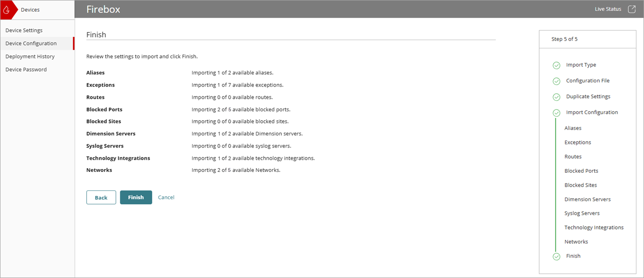Image resolution: width=644 pixels, height=278 pixels.
Task: Select Finish step label in wizard
Action: tap(573, 256)
